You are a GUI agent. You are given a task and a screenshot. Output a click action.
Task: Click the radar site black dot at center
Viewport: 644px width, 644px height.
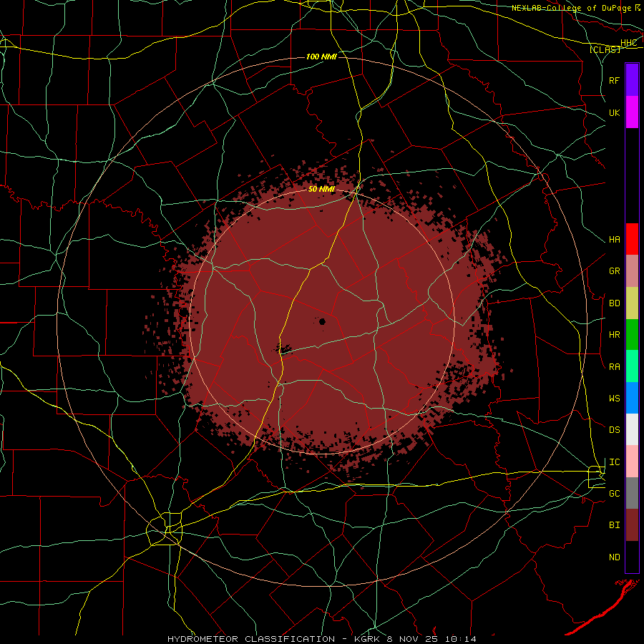tap(323, 321)
